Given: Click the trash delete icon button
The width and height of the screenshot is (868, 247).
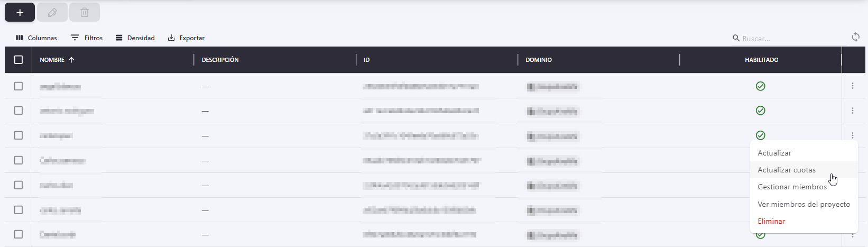Looking at the screenshot, I should click(x=85, y=12).
